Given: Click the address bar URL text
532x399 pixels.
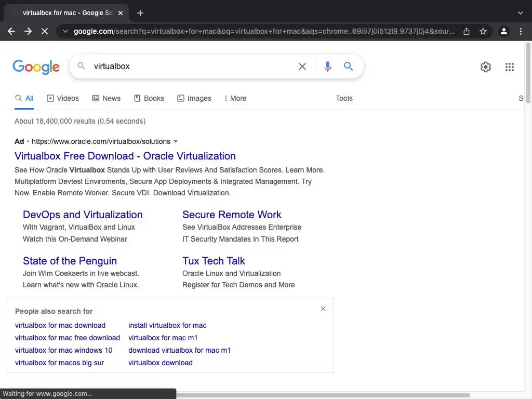Looking at the screenshot, I should (x=264, y=31).
